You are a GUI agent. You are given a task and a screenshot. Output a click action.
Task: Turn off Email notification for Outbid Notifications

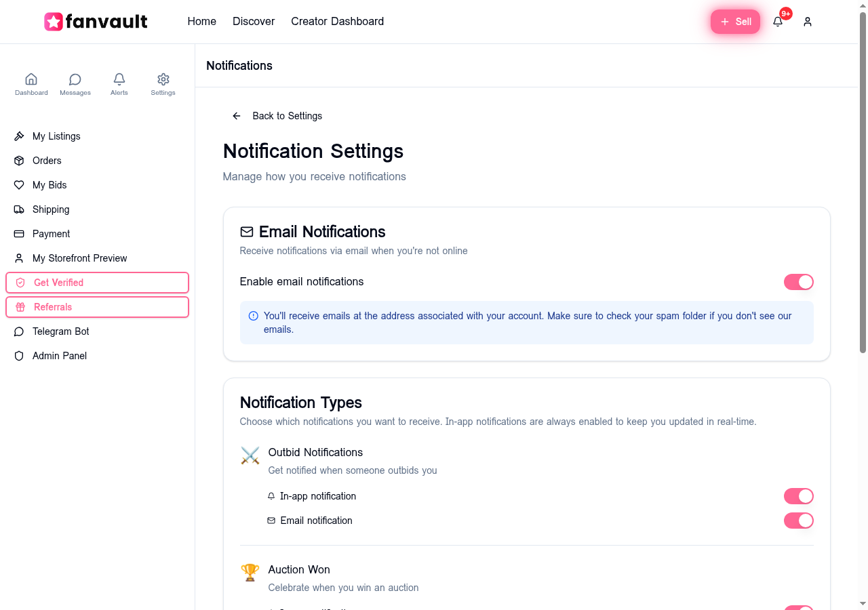[x=798, y=521]
